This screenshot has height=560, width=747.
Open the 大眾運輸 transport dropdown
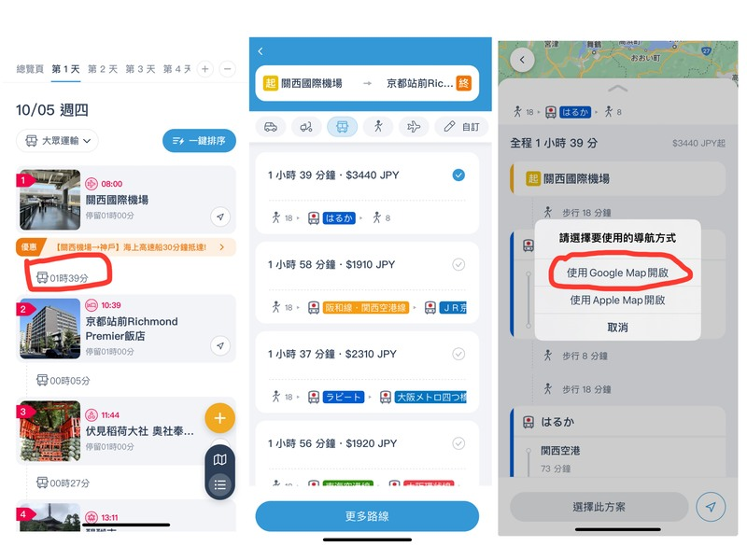click(x=58, y=141)
